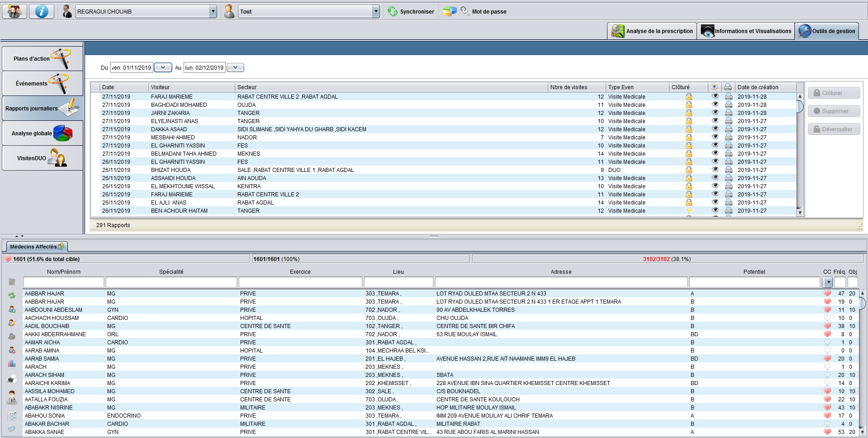Image resolution: width=868 pixels, height=438 pixels.
Task: Click the 3102/3102 (38.1%) progress bar
Action: 668,259
